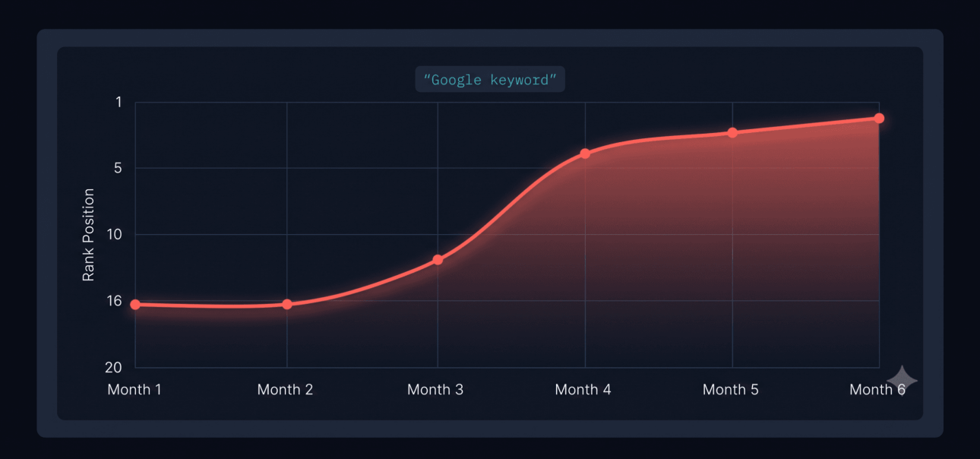The height and width of the screenshot is (459, 980).
Task: Click the Rank Position axis title
Action: click(x=89, y=235)
